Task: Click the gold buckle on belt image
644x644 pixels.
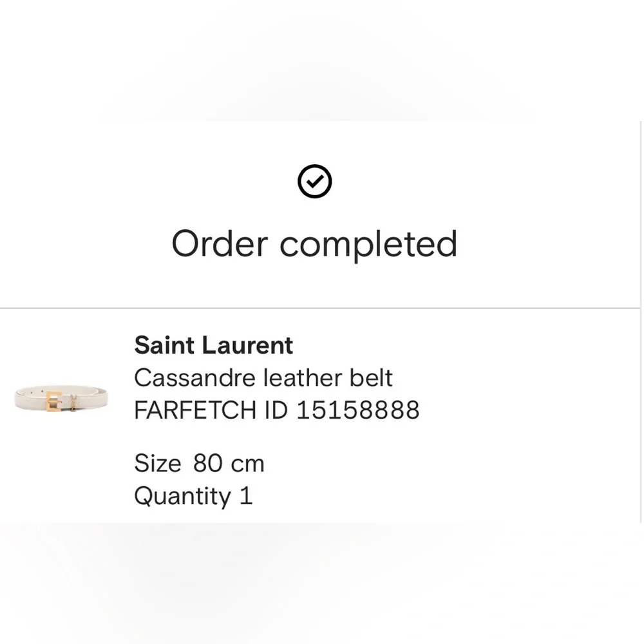Action: (53, 400)
